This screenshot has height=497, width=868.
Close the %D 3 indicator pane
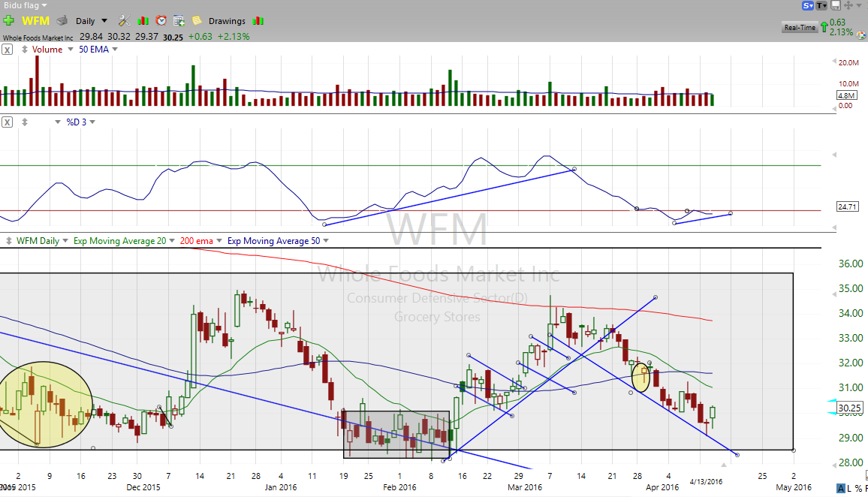[8, 122]
